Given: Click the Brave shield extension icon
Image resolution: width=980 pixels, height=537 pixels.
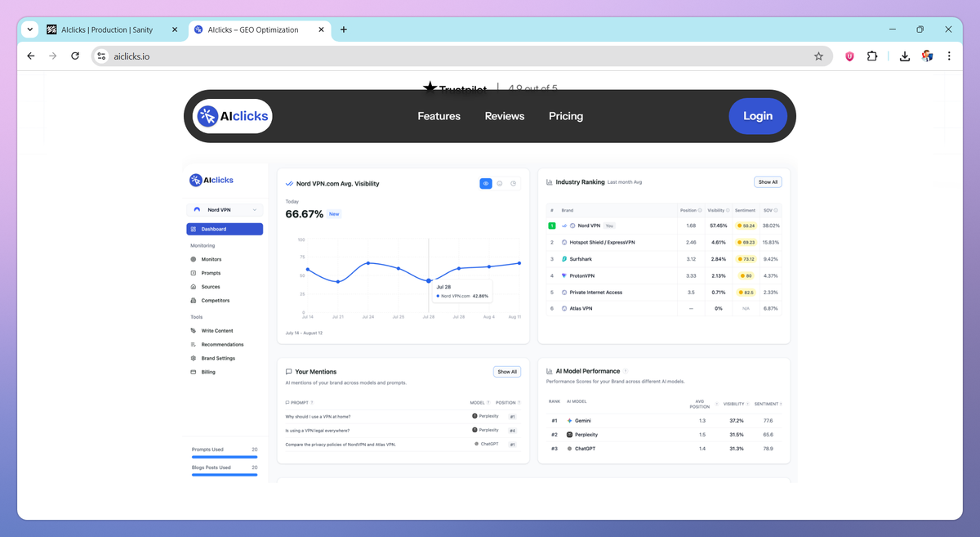Looking at the screenshot, I should tap(849, 56).
